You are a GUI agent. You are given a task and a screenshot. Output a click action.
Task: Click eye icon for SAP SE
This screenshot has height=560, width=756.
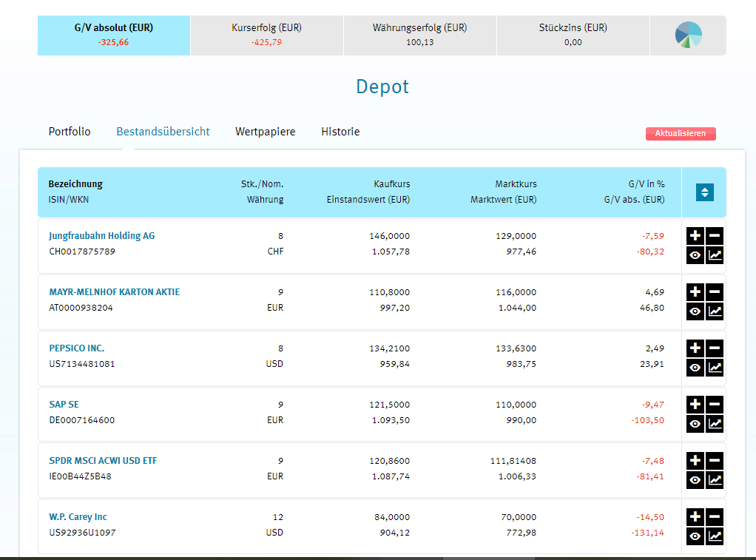pyautogui.click(x=695, y=424)
